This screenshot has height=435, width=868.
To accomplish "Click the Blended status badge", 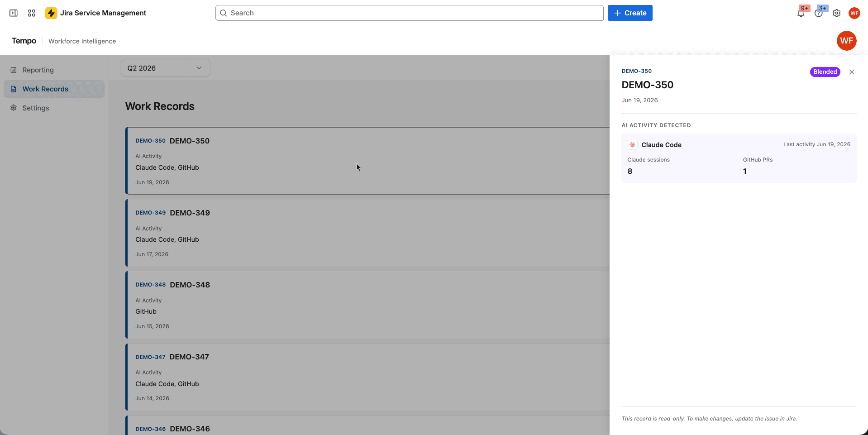I will coord(825,72).
